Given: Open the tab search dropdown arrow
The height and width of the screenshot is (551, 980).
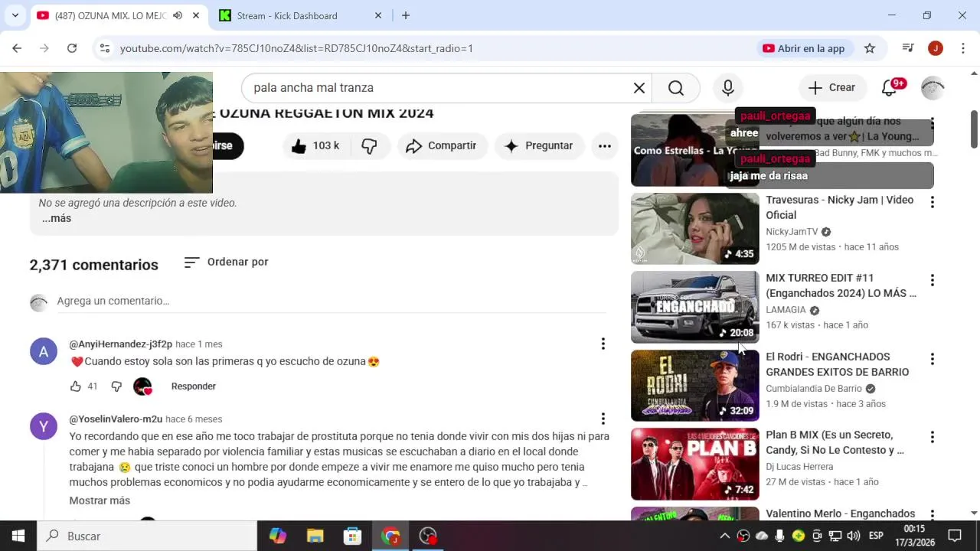Looking at the screenshot, I should pos(15,15).
